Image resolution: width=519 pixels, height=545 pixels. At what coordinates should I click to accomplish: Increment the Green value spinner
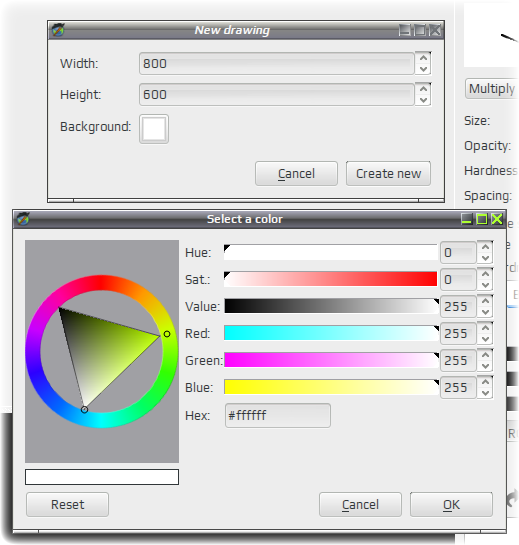point(485,355)
